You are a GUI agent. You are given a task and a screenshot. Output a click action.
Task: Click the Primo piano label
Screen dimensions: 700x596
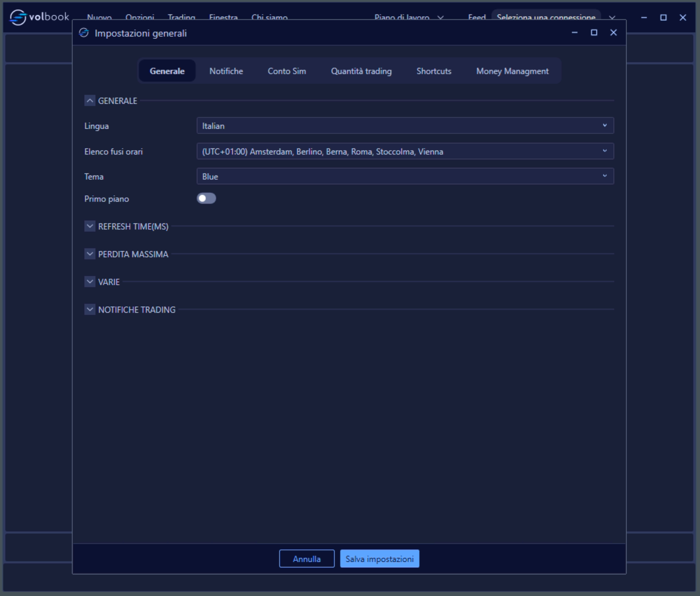pos(106,199)
